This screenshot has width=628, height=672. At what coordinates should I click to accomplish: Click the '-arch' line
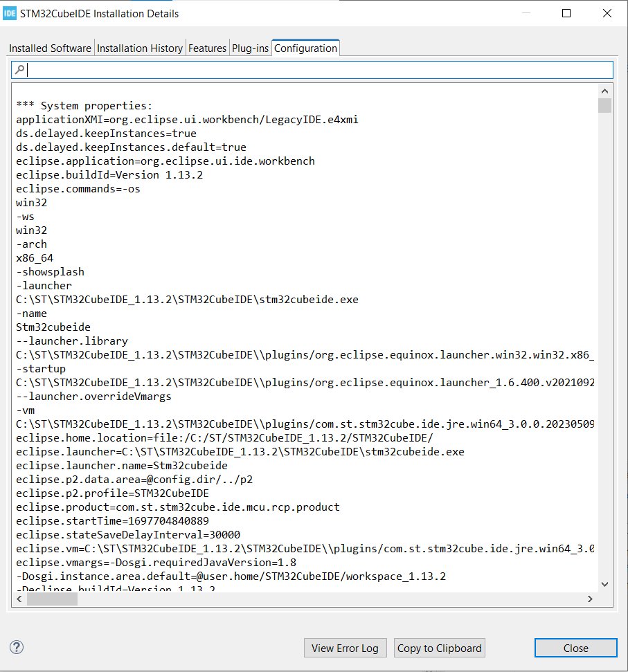[x=31, y=244]
